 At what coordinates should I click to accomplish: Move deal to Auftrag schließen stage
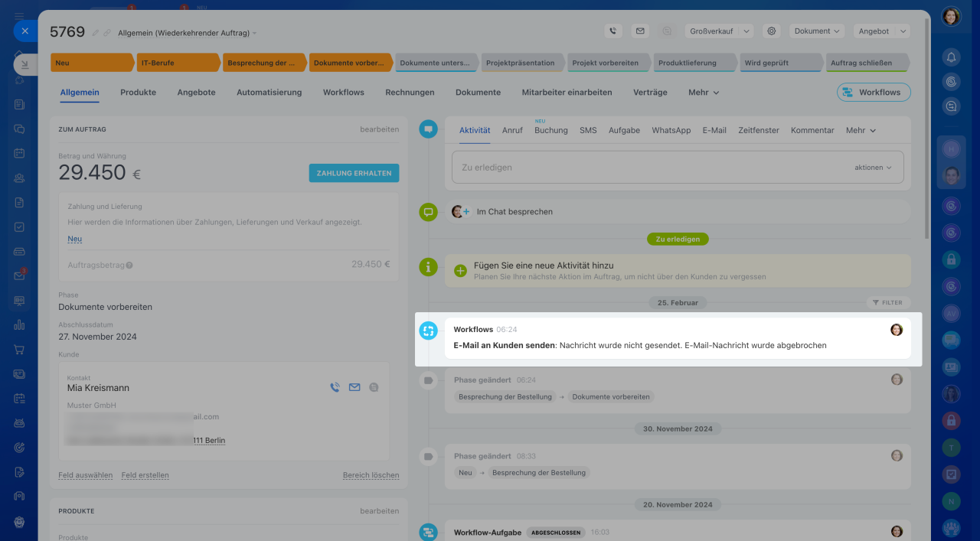867,63
